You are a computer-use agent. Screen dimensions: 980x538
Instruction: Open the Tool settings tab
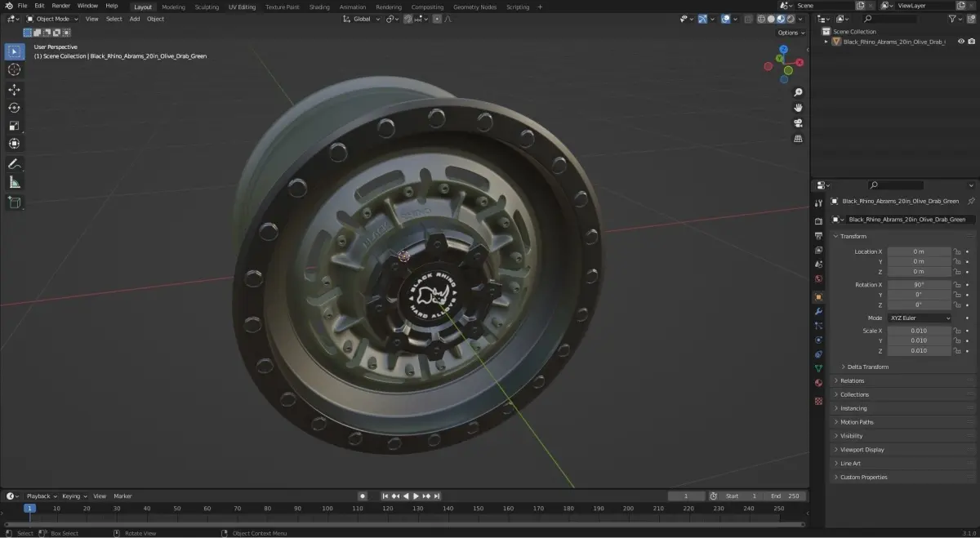coord(818,202)
